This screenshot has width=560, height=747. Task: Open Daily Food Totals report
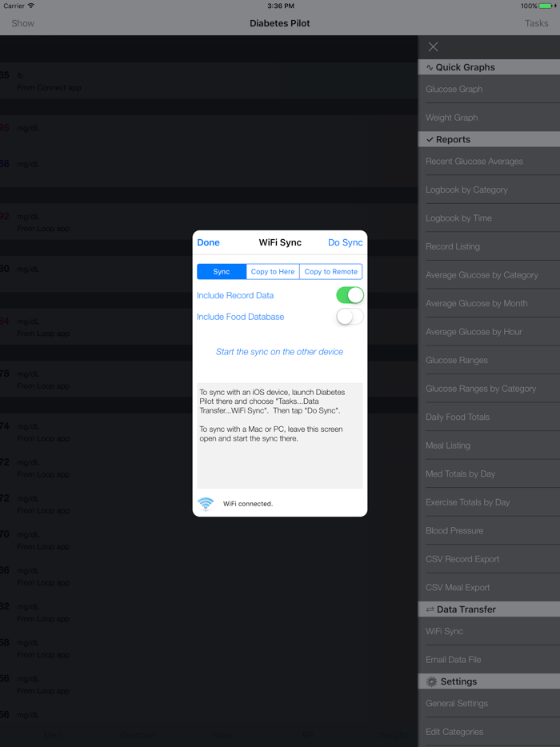pyautogui.click(x=489, y=417)
